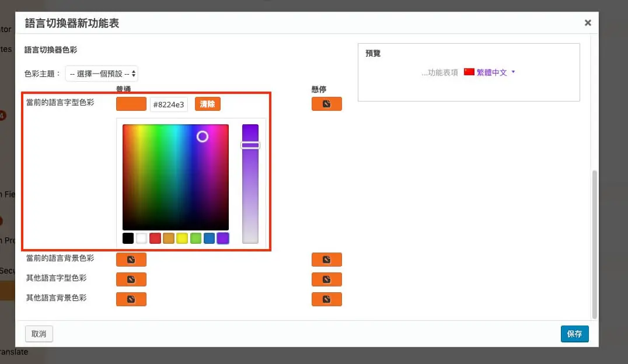Open normal color picker for current language background
This screenshot has height=364, width=628.
click(x=131, y=260)
